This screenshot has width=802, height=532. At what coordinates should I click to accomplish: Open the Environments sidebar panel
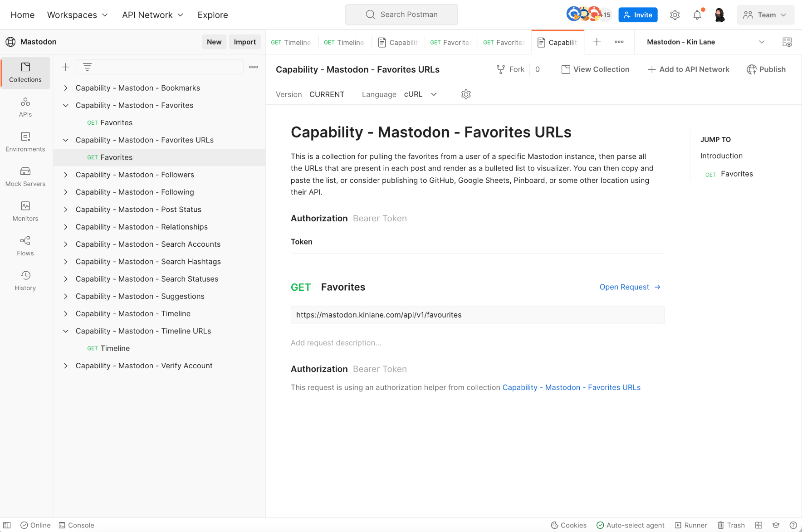point(25,142)
